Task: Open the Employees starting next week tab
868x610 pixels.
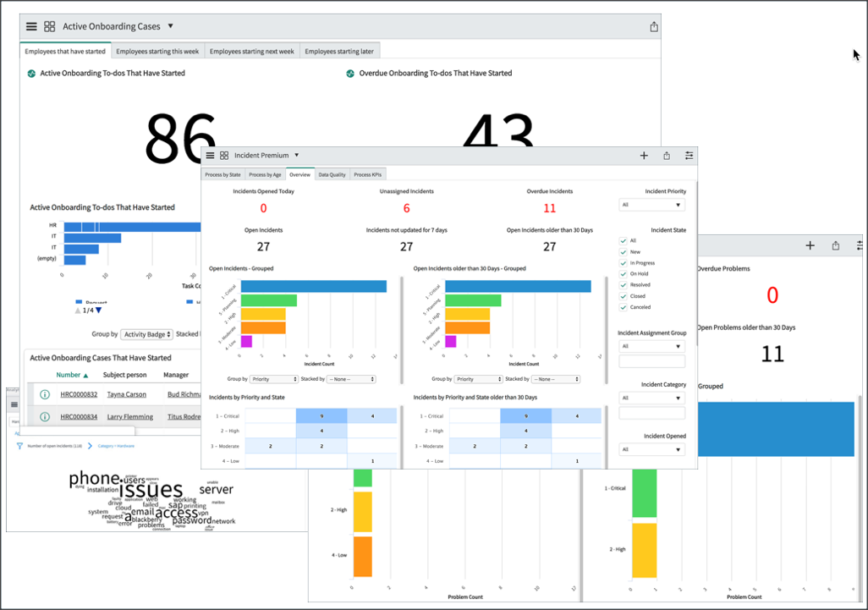Action: pos(253,50)
